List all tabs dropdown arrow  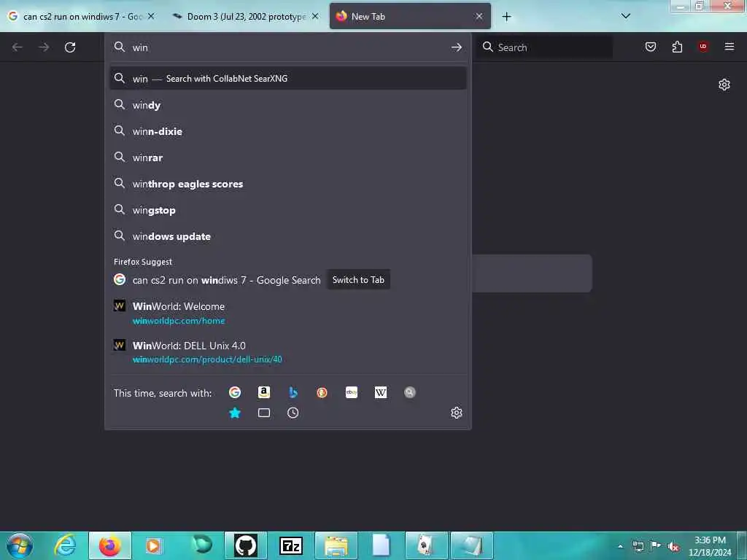626,16
